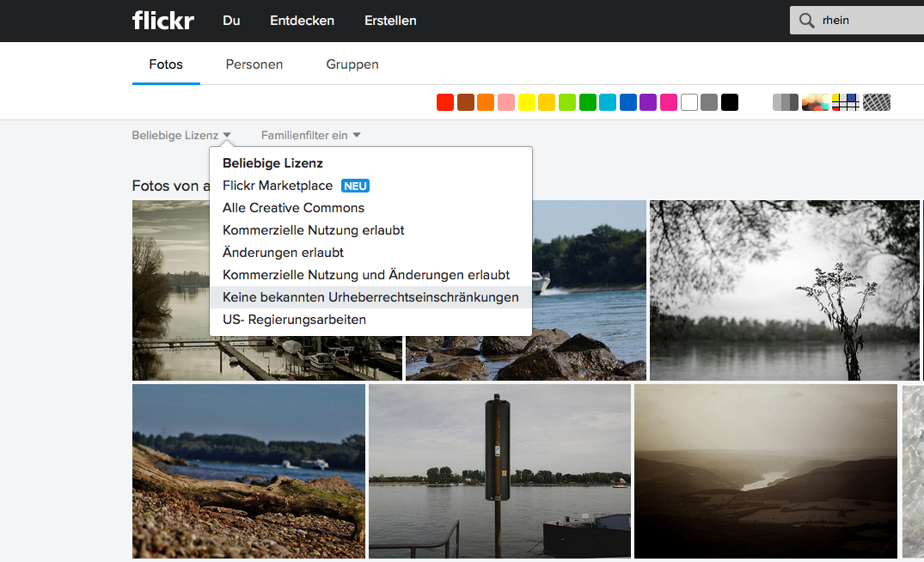This screenshot has width=924, height=562.
Task: Select Änderungen erlaubt option
Action: tap(371, 253)
